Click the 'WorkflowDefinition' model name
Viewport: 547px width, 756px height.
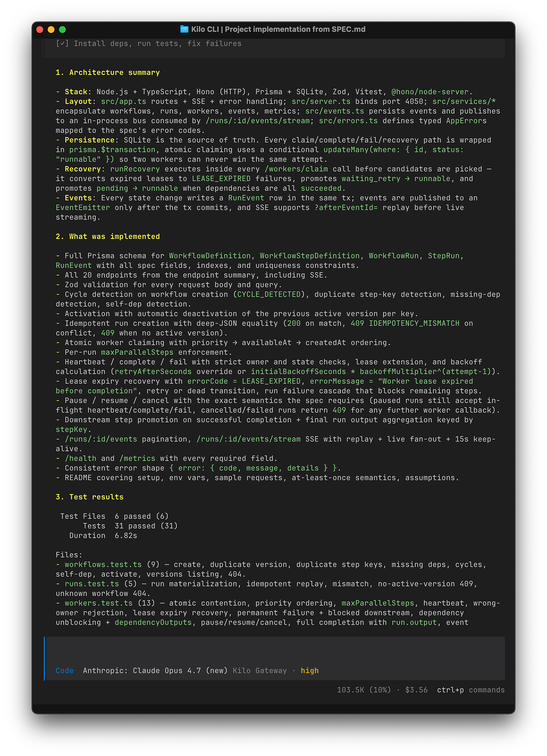(x=210, y=256)
